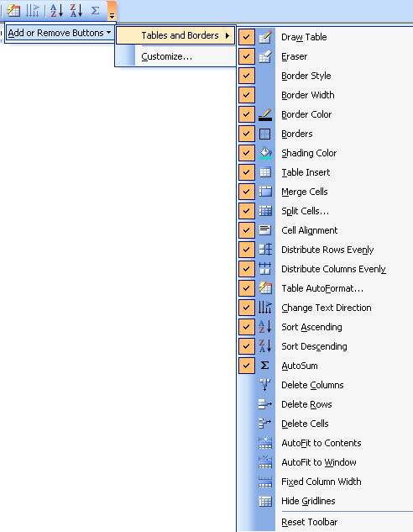Image resolution: width=413 pixels, height=532 pixels.
Task: Click the AutoFit to Contents icon
Action: click(265, 443)
